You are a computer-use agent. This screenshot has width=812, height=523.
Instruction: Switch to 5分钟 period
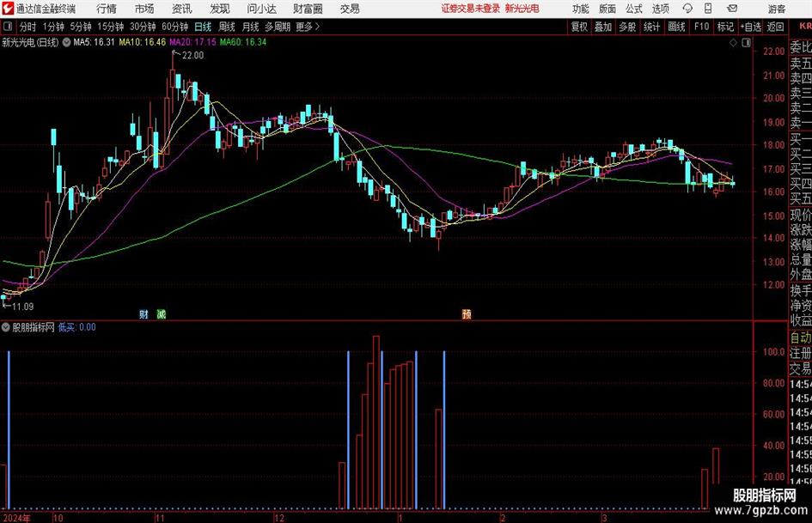point(80,27)
